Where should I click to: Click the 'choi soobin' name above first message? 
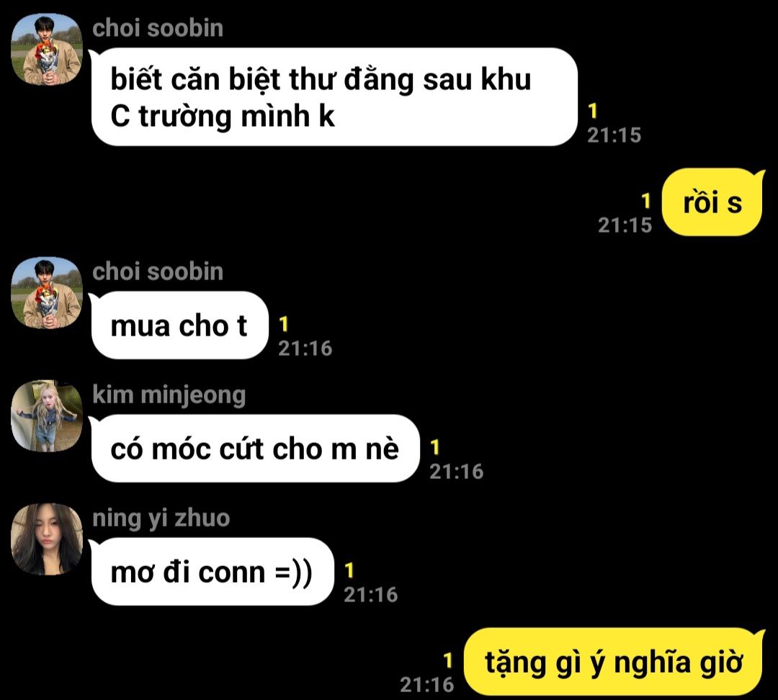tap(158, 28)
